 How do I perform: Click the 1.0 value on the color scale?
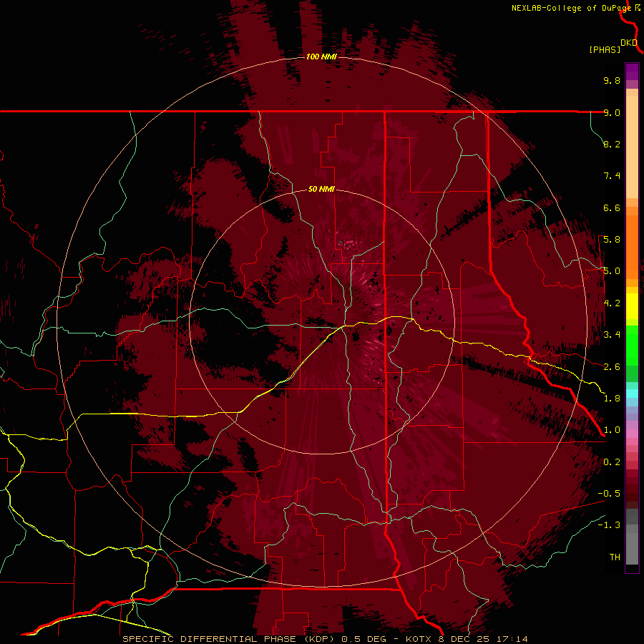coord(612,430)
